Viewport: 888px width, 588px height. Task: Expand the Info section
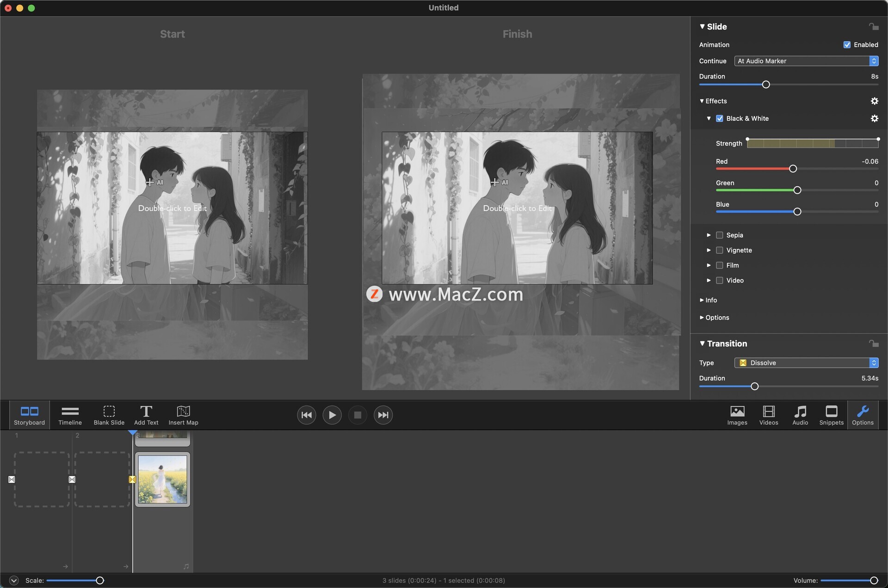(x=702, y=300)
